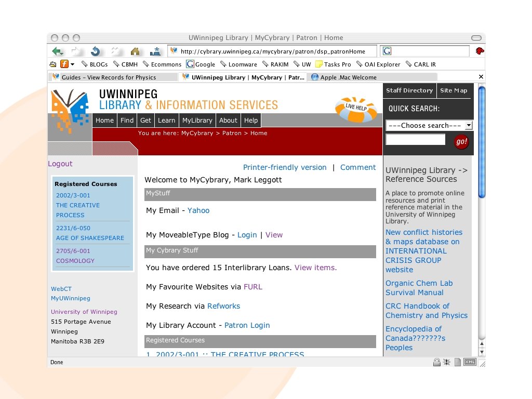This screenshot has height=399, width=532.
Task: Open the Get navigation menu
Action: (x=145, y=121)
